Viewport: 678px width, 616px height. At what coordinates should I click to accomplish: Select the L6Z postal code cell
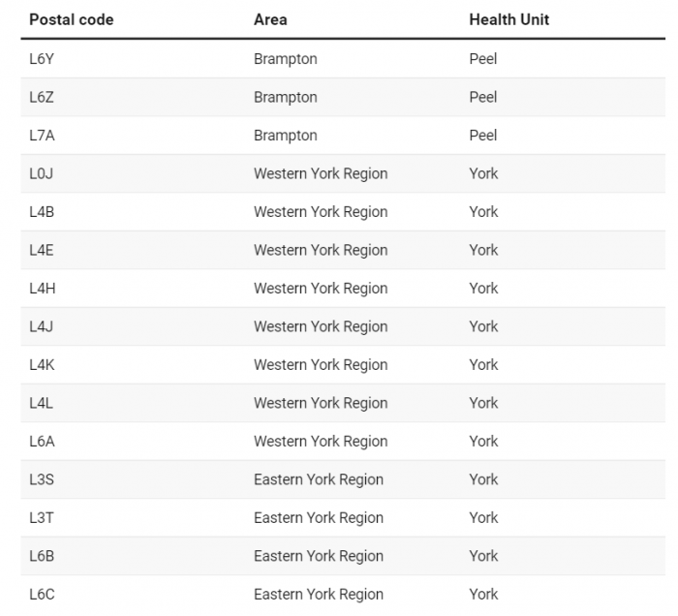[42, 97]
